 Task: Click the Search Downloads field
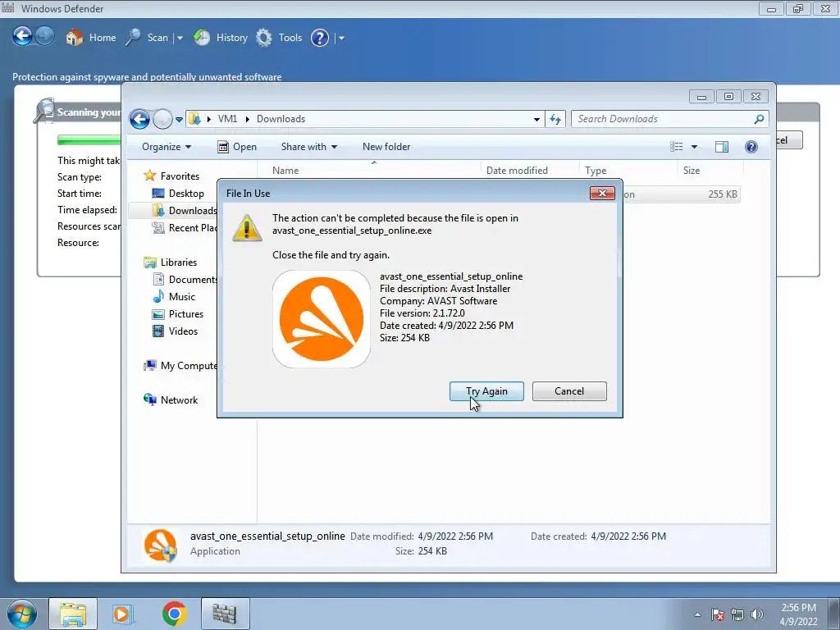669,119
